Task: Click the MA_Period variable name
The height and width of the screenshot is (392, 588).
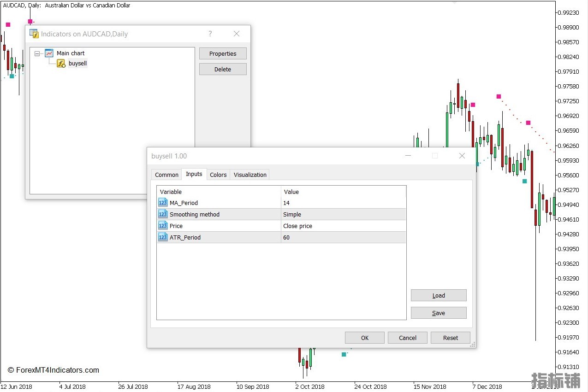Action: pos(184,203)
